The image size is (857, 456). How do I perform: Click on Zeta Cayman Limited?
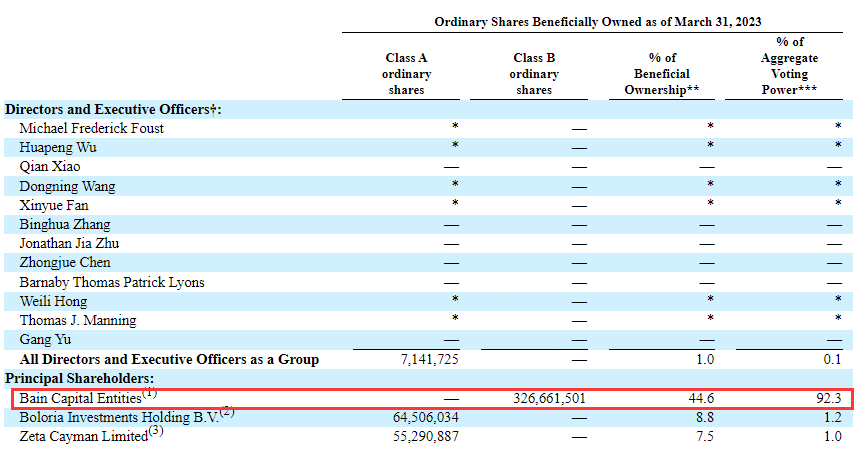(84, 437)
